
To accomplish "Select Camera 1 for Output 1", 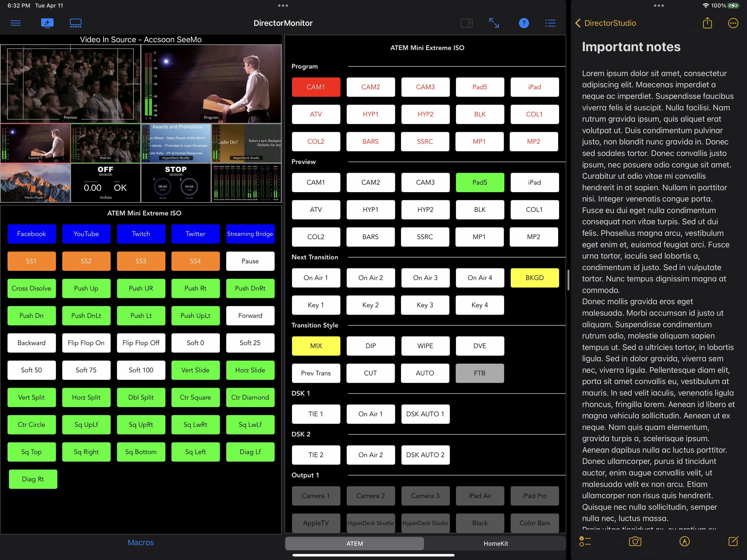I will pyautogui.click(x=316, y=496).
